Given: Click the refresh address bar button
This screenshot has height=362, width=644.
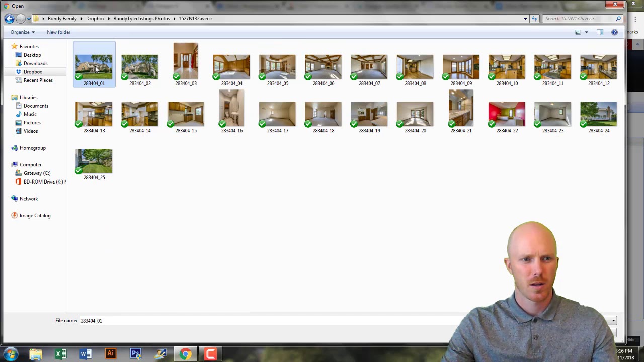Looking at the screenshot, I should (x=534, y=19).
